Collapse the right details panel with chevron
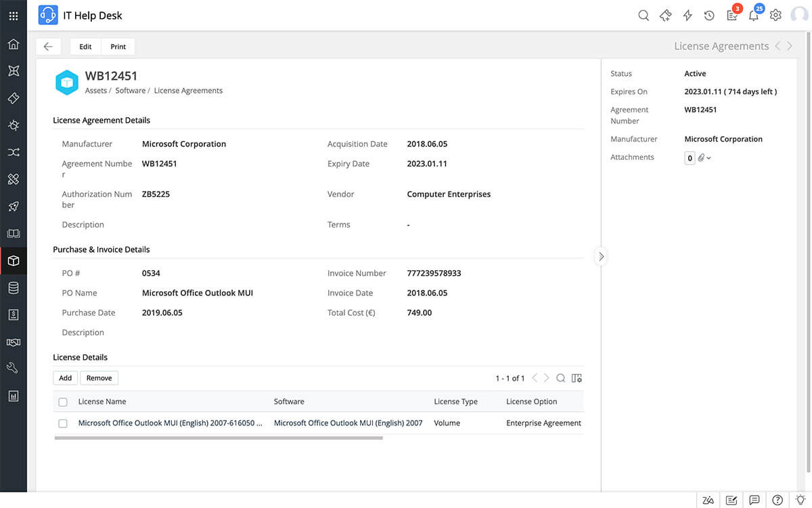This screenshot has width=812, height=508. [601, 256]
